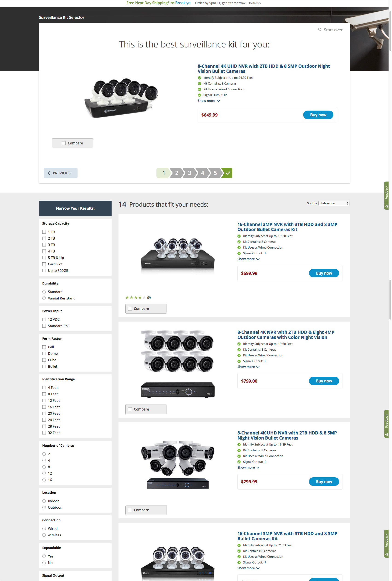Go to step 2 in progress bar
The width and height of the screenshot is (392, 581).
pos(176,173)
